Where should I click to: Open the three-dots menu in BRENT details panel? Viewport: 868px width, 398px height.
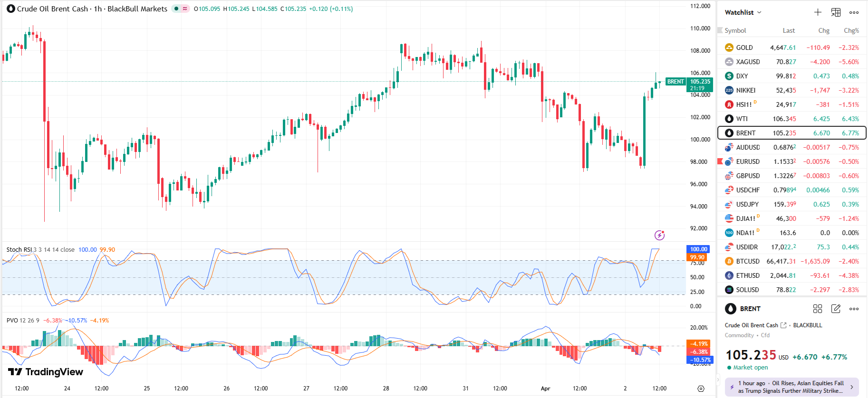[x=854, y=309]
